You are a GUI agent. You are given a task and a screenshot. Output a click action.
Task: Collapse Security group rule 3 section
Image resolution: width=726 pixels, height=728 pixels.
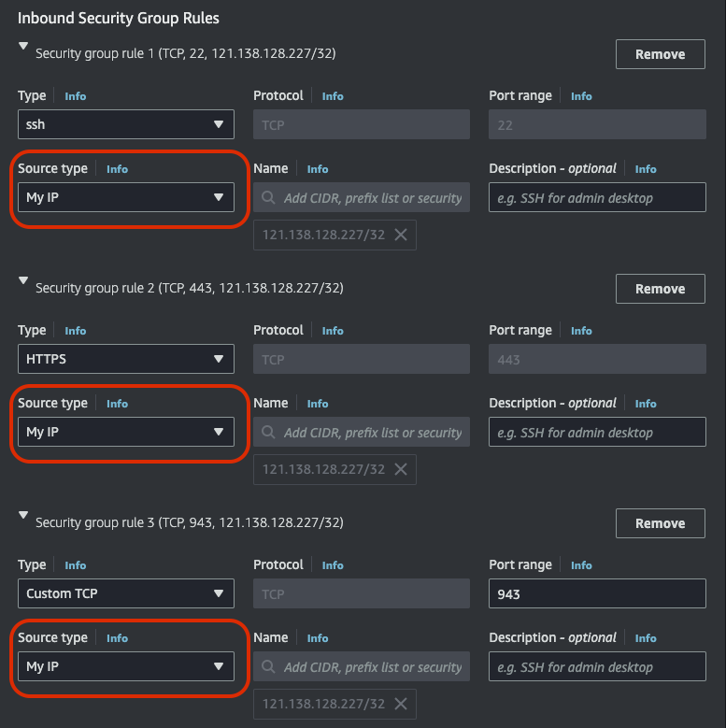tap(23, 515)
